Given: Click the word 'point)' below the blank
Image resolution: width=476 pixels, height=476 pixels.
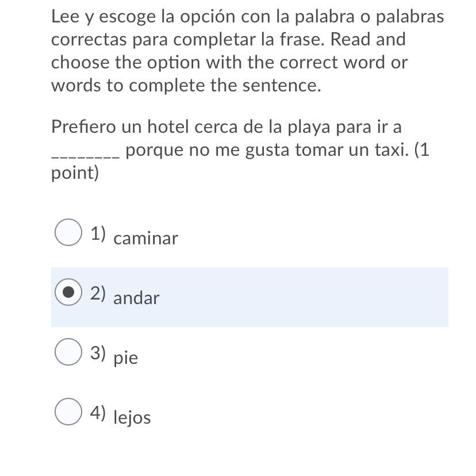Looking at the screenshot, I should tap(75, 174).
